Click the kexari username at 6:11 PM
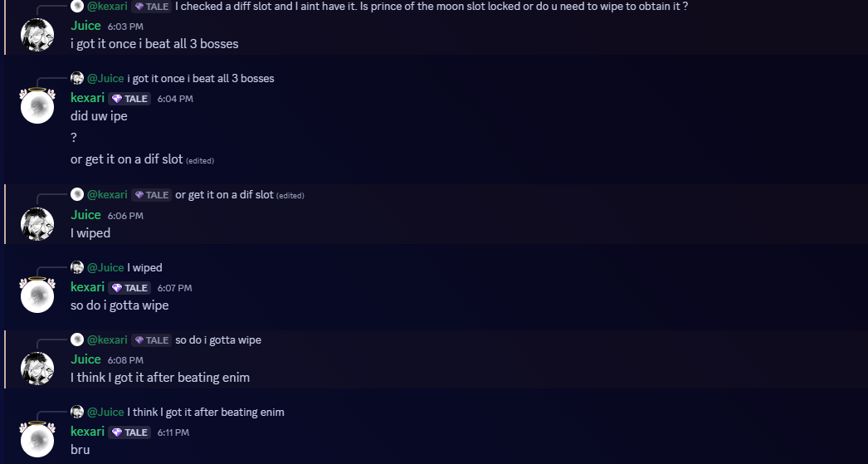This screenshot has height=464, width=868. 87,432
